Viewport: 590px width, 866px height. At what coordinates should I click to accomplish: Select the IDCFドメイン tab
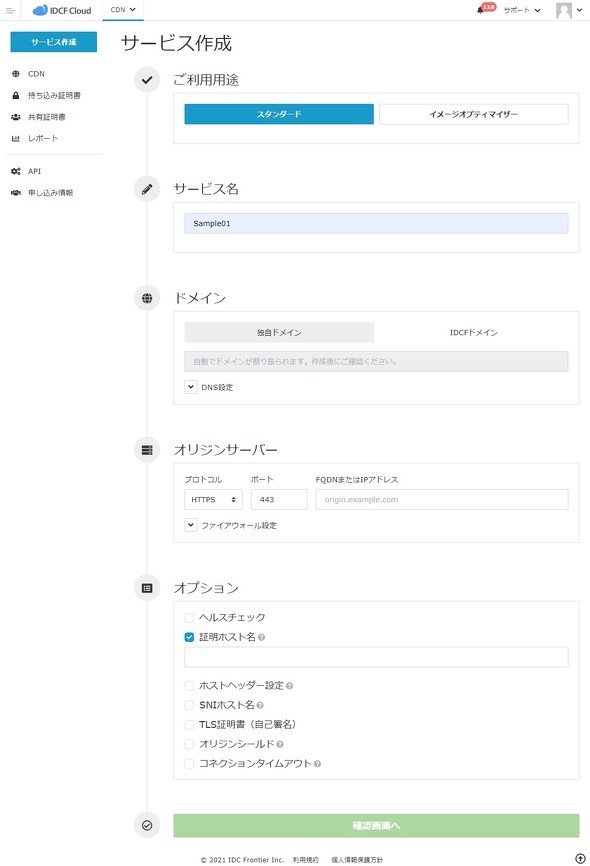coord(473,332)
